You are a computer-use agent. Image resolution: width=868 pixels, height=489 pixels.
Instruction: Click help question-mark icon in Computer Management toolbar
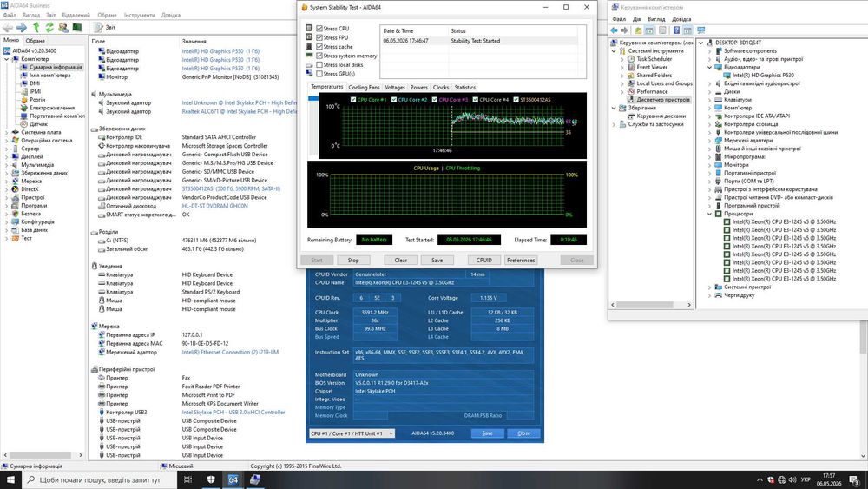[676, 30]
